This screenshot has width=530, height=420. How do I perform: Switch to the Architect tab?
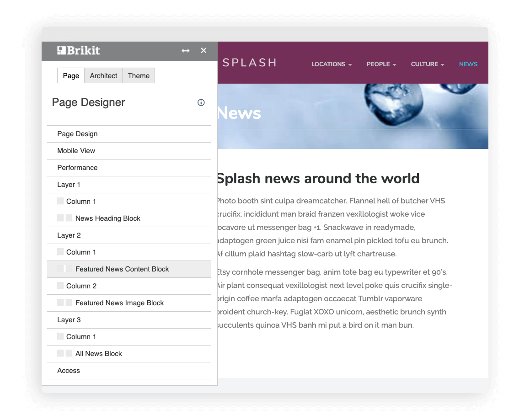(103, 76)
